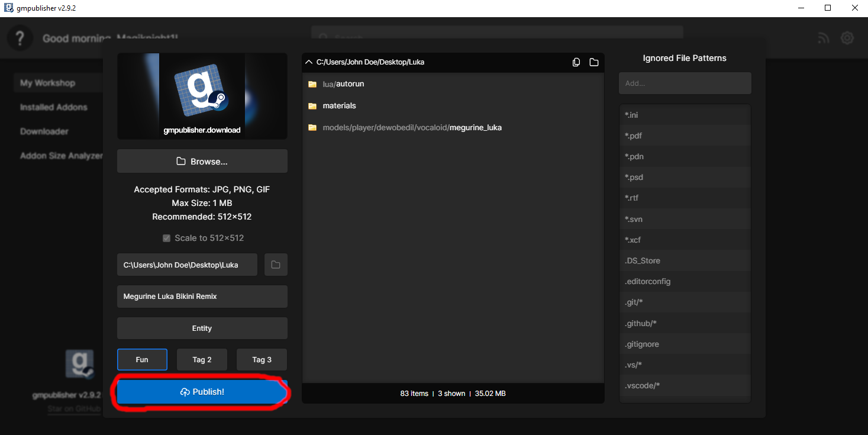Focus the addon folder path field
The height and width of the screenshot is (435, 868).
click(x=187, y=265)
